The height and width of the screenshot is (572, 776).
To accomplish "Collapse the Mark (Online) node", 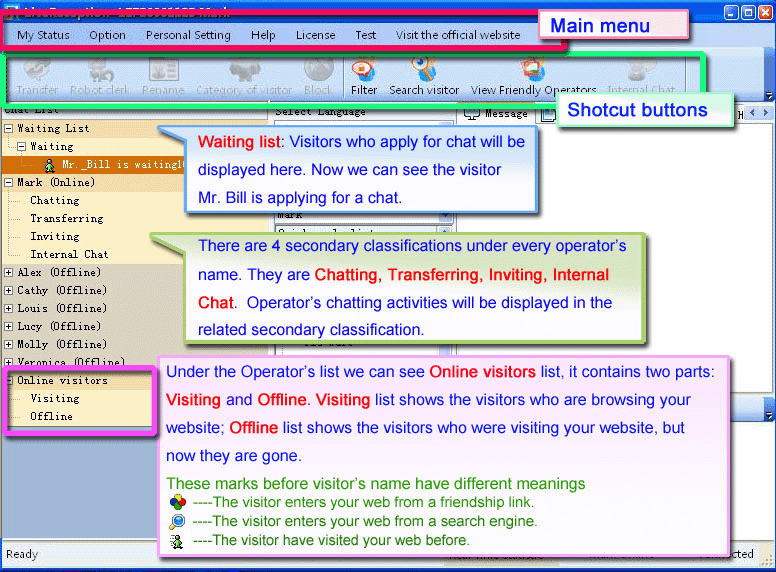I will click(x=8, y=183).
